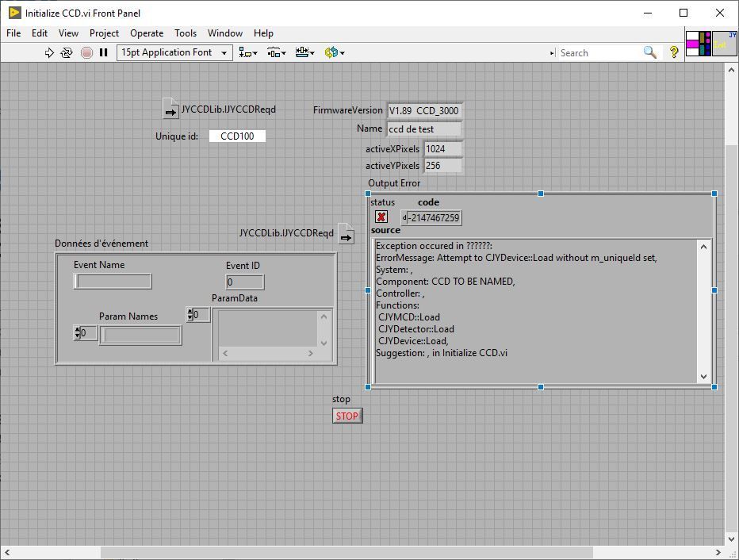Increment the Param Names array index
Image resolution: width=739 pixels, height=560 pixels.
tap(77, 329)
